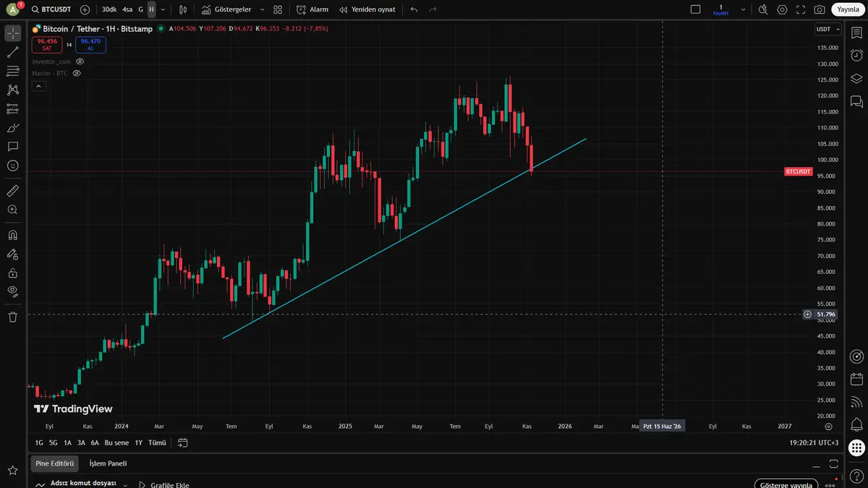Open indicator templates grid icon

pos(278,9)
